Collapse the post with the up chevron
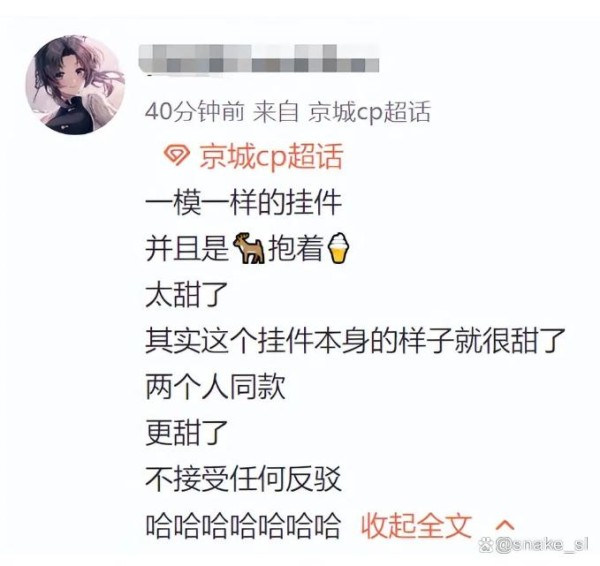The width and height of the screenshot is (600, 566). [505, 525]
